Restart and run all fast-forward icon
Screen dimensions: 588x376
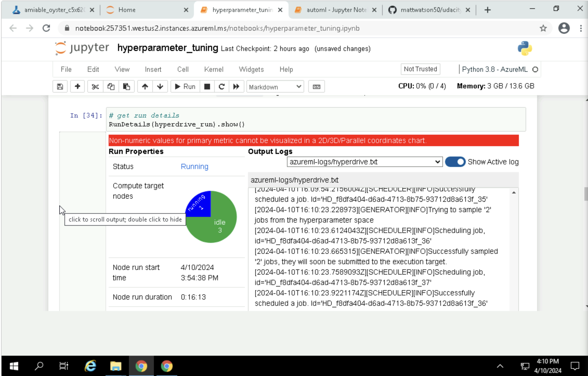coord(236,87)
